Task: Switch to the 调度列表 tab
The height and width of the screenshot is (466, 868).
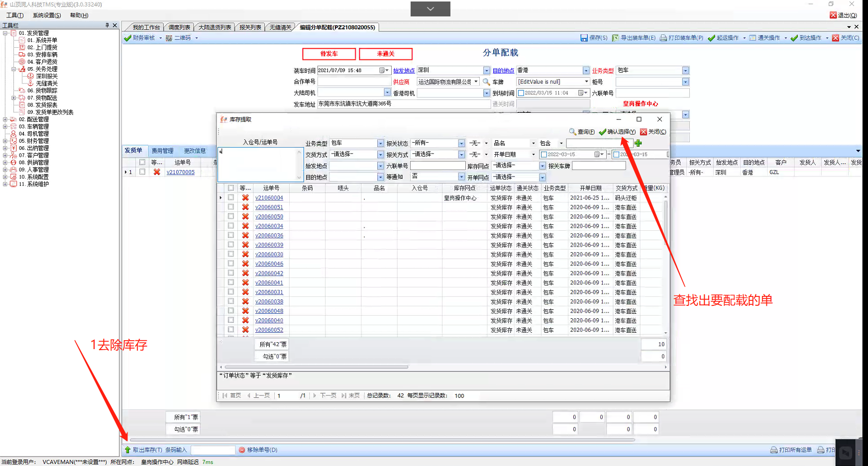Action: 179,27
